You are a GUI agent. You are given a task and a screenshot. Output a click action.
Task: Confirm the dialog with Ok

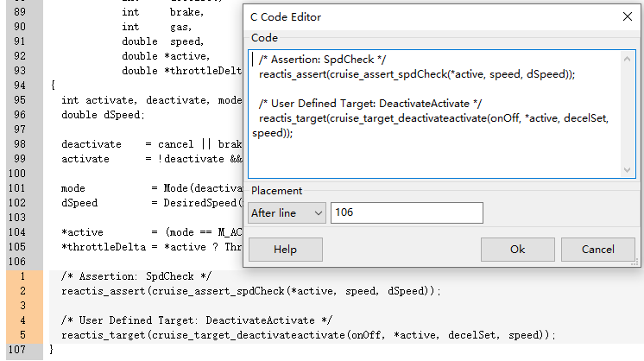[517, 249]
